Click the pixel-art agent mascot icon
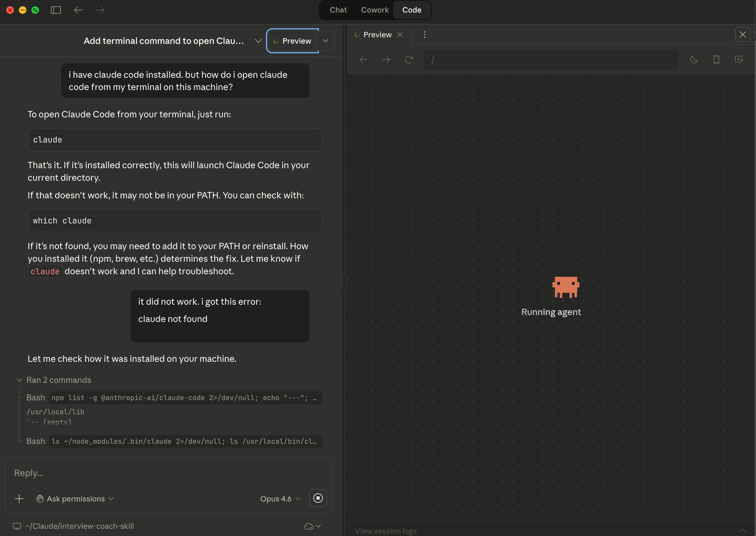756x536 pixels. click(566, 287)
